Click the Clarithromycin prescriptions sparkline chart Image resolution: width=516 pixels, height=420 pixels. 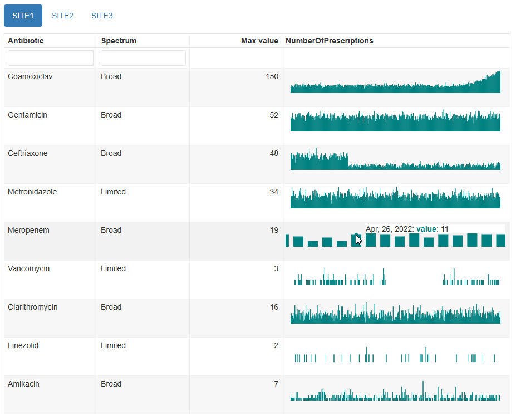(x=395, y=315)
